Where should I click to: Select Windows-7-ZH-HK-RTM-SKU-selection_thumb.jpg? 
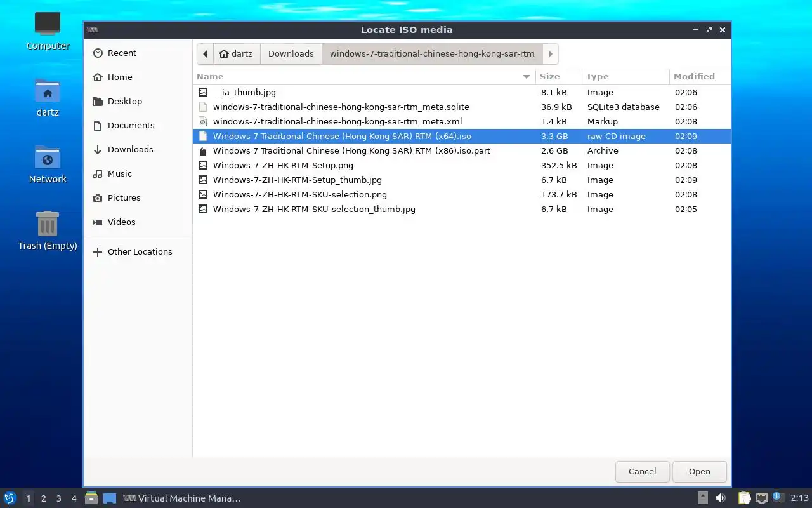(x=462, y=210)
